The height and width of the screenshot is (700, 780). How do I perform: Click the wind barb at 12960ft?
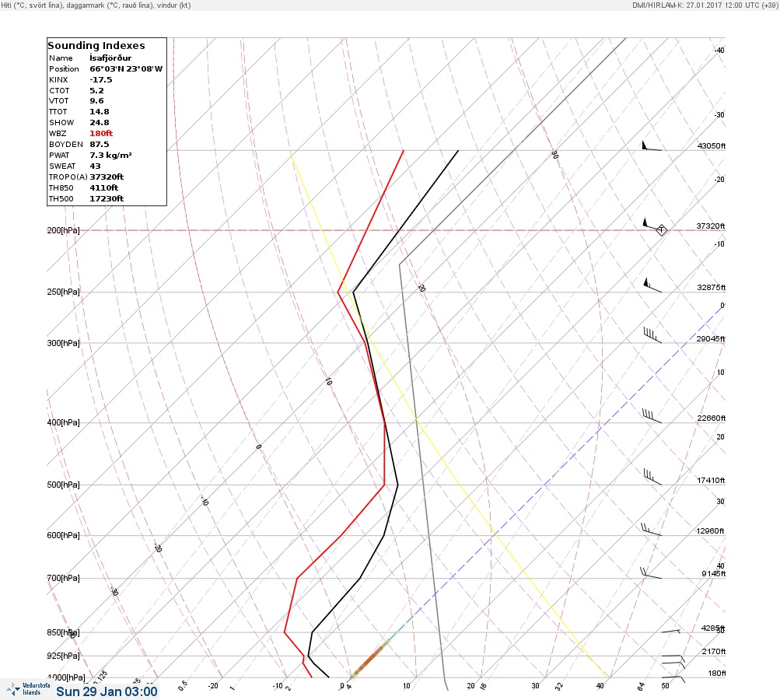point(651,530)
